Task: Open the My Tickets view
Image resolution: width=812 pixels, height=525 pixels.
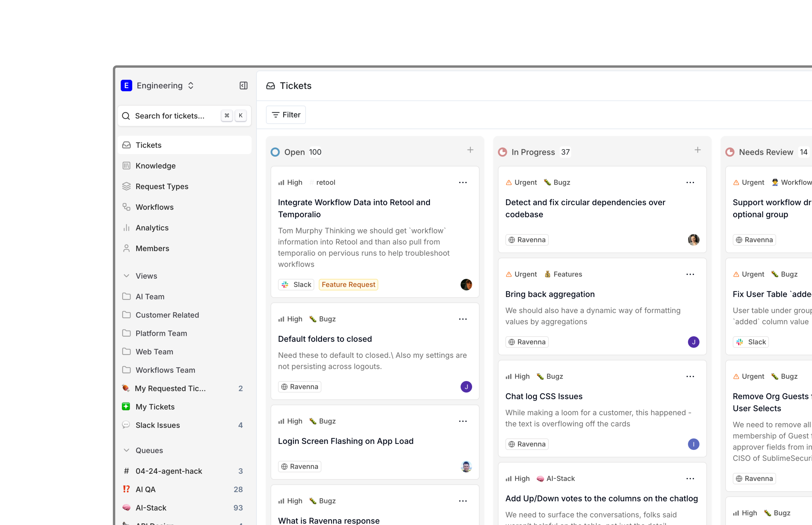Action: coord(185,407)
